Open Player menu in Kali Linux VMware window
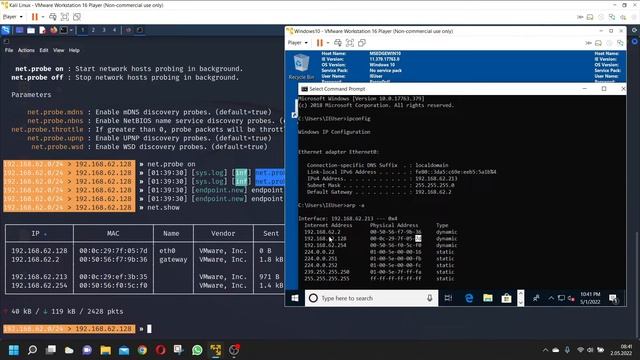 click(x=12, y=17)
